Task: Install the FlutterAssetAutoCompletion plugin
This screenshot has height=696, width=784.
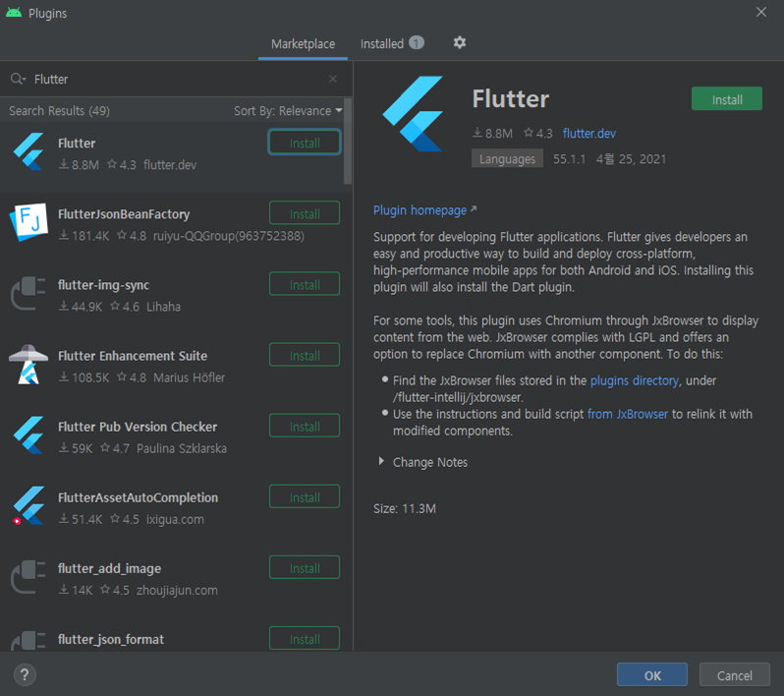Action: pos(305,497)
